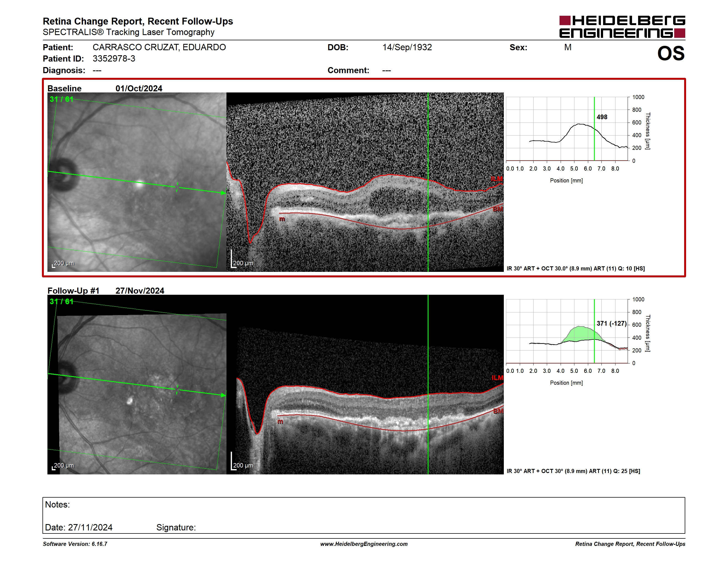The height and width of the screenshot is (563, 728).
Task: Open the Follow-Up #1 infrared fundus image
Action: (x=137, y=384)
